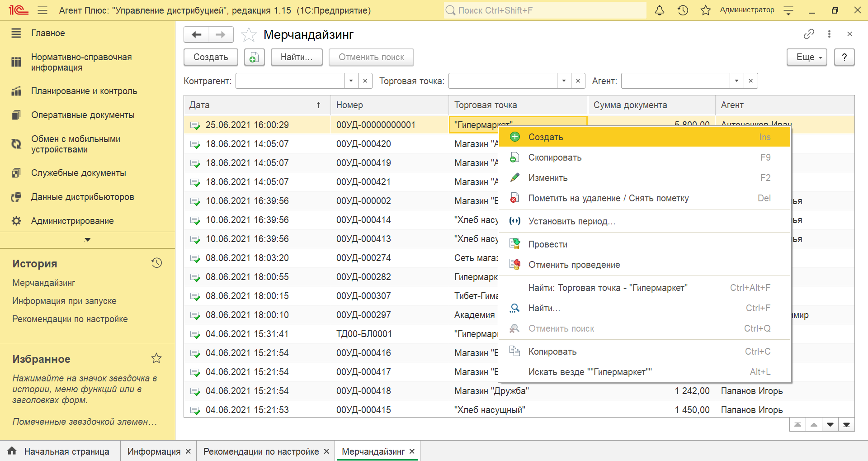
Task: Open Обмен с мобильными устройствами section
Action: pyautogui.click(x=87, y=144)
